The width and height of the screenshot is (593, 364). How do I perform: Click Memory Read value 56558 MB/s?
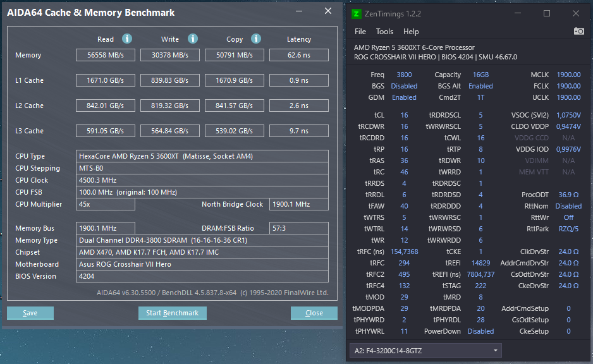pos(106,55)
